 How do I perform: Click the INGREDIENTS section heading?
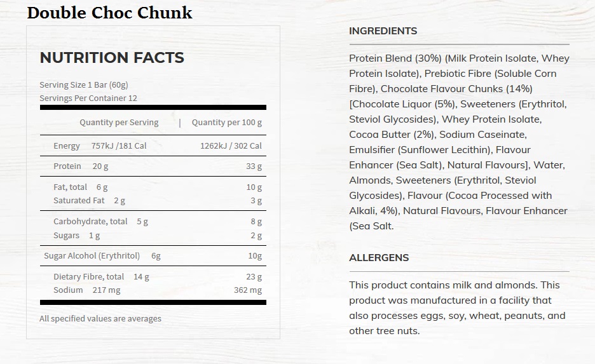(x=383, y=31)
